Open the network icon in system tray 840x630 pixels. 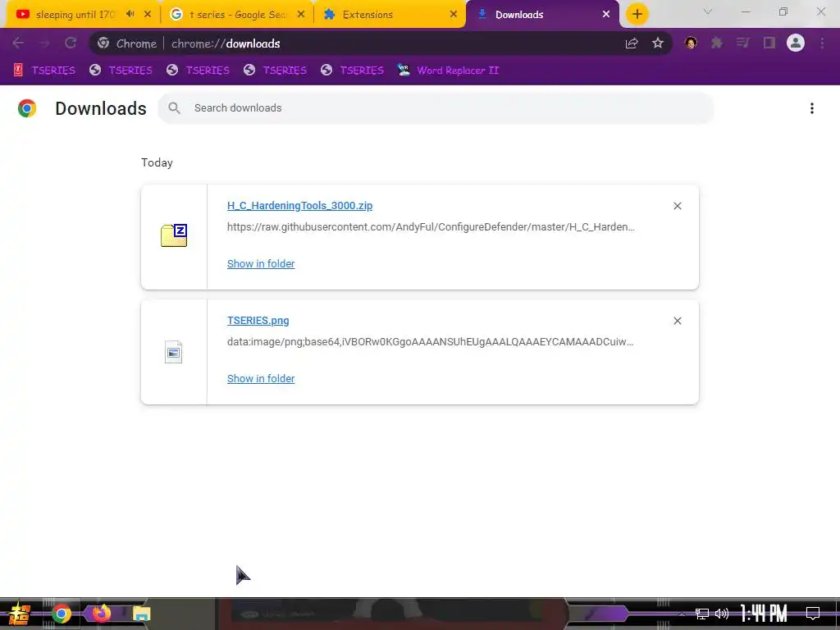(x=702, y=614)
